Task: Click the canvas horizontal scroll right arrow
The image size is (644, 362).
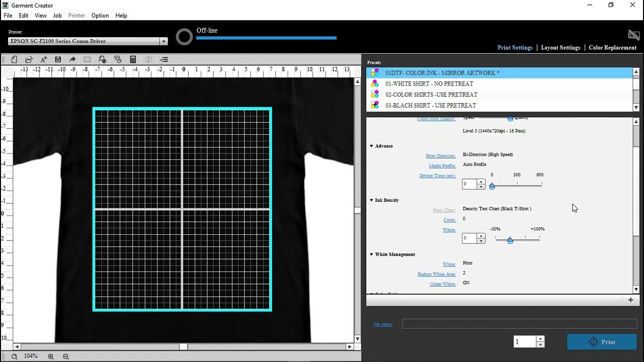Action: (x=350, y=346)
